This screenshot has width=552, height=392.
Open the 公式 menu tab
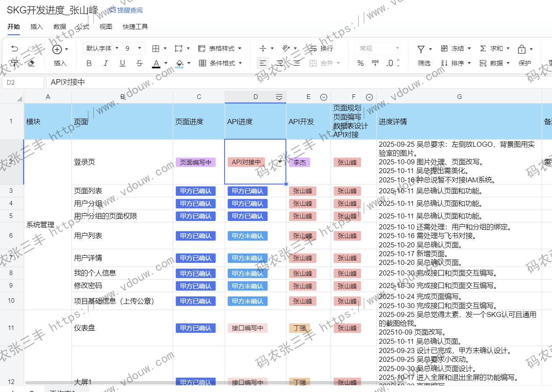point(83,26)
